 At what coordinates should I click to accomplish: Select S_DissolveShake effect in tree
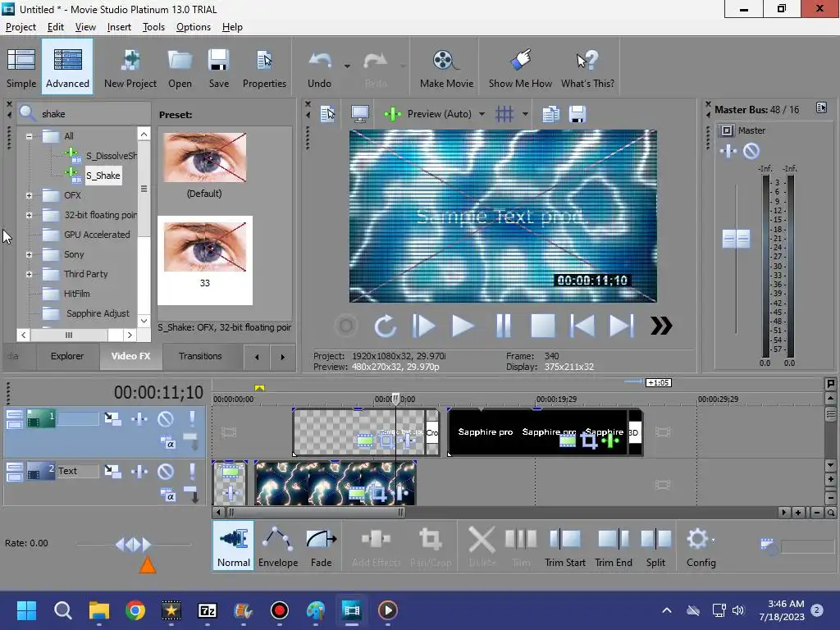pyautogui.click(x=111, y=156)
